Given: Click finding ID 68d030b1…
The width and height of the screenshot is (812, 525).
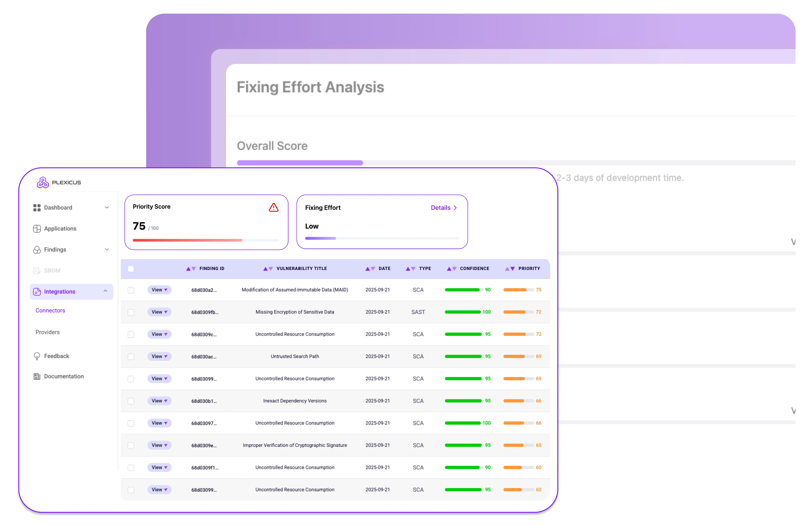Looking at the screenshot, I should [204, 401].
